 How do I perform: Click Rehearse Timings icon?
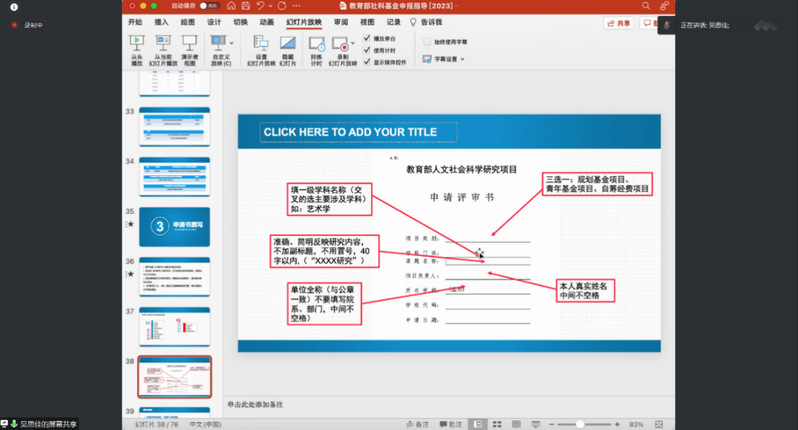click(x=316, y=45)
